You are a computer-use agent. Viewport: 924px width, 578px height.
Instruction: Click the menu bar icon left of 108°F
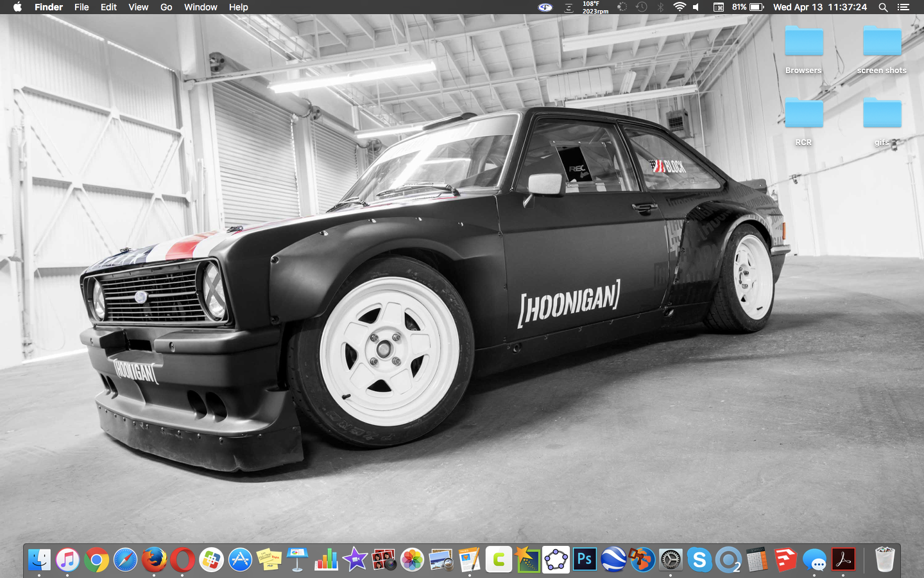569,7
